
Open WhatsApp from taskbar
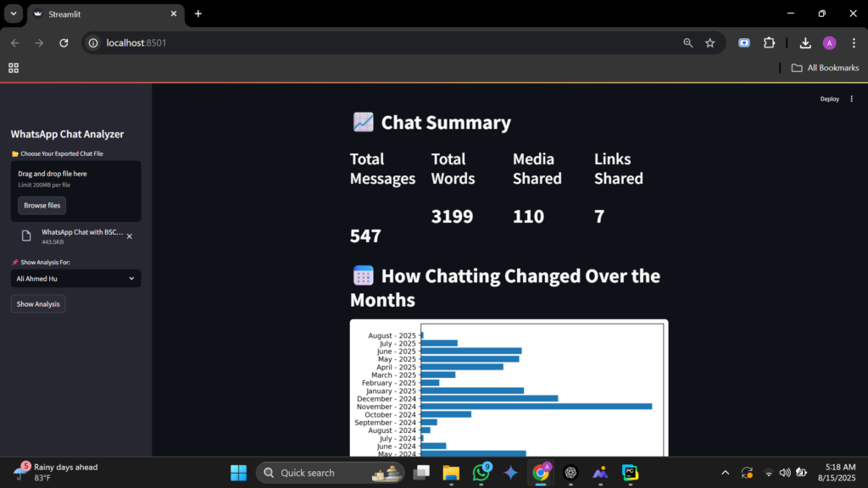[481, 473]
